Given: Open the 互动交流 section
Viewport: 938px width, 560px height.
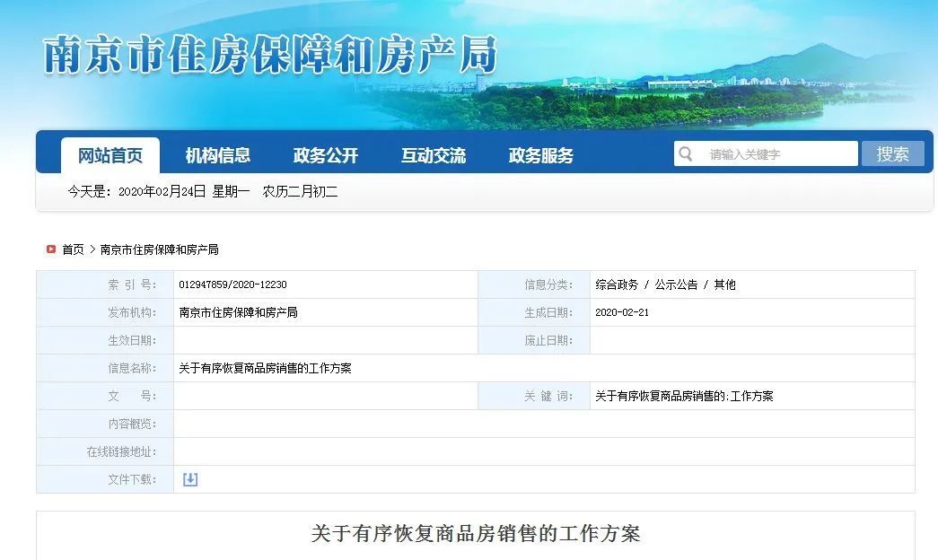Looking at the screenshot, I should click(434, 154).
